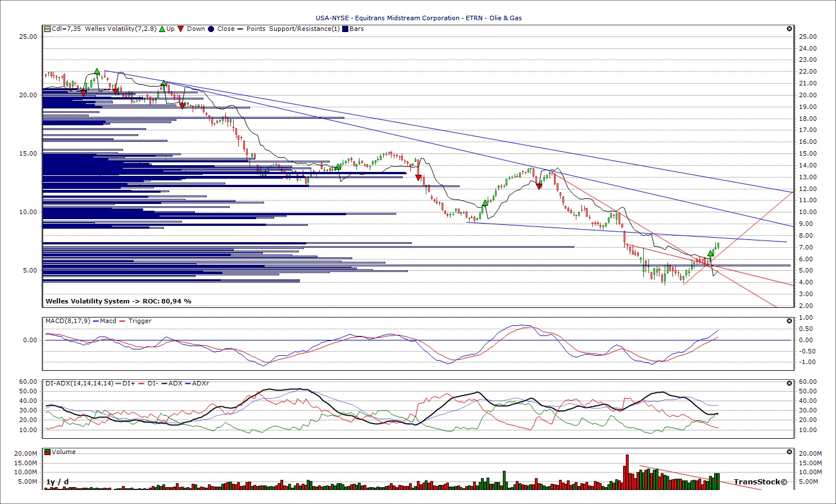Screen dimensions: 836x504
Task: Close the Volume panel
Action: (789, 452)
